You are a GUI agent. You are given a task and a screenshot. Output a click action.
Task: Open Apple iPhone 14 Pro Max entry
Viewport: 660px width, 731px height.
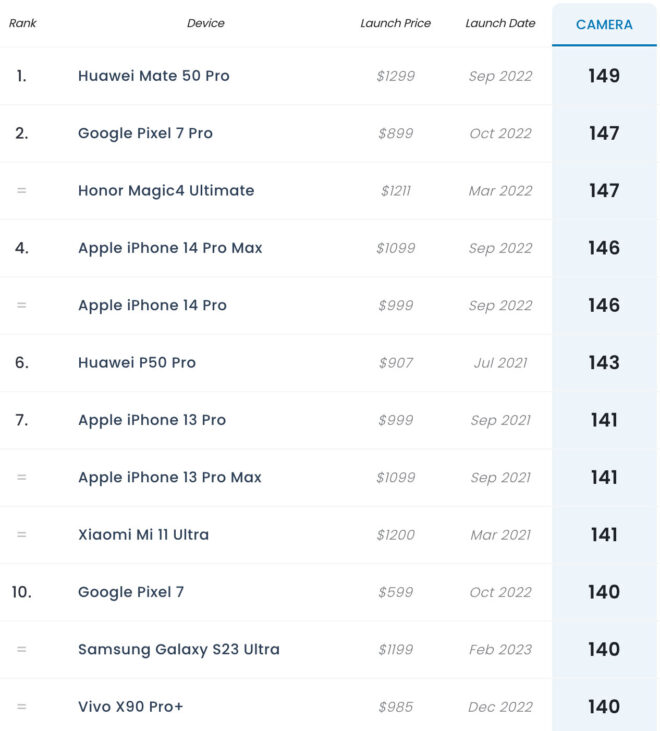pos(170,248)
